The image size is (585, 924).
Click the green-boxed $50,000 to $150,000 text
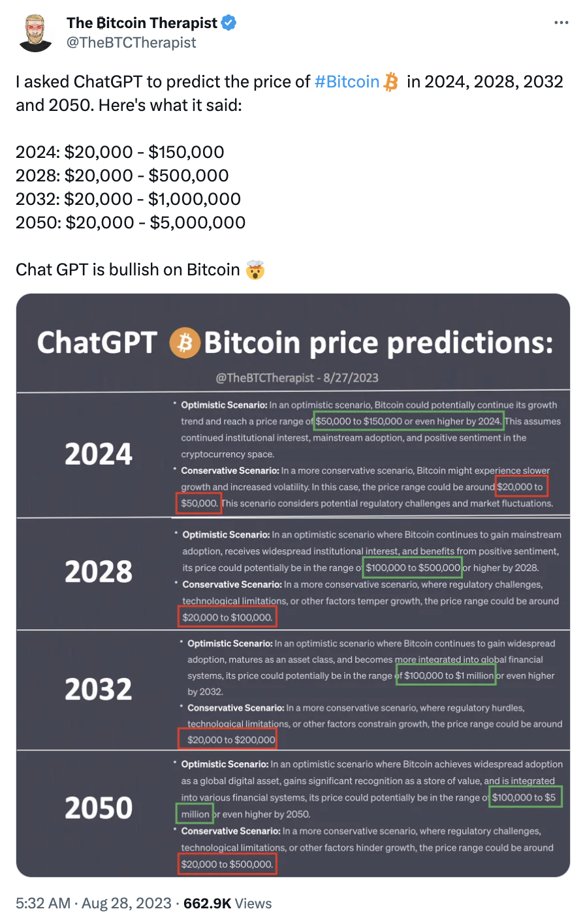[x=409, y=421]
